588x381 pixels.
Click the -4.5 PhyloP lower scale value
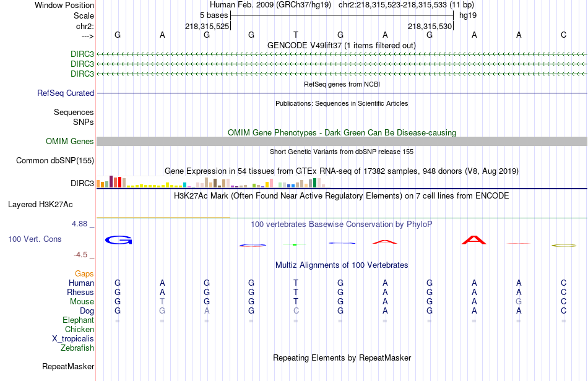80,255
